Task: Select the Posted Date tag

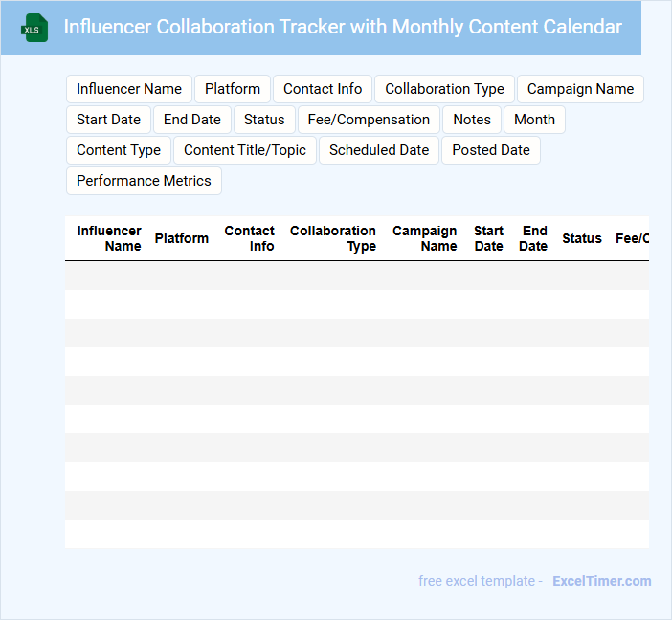Action: tap(491, 150)
